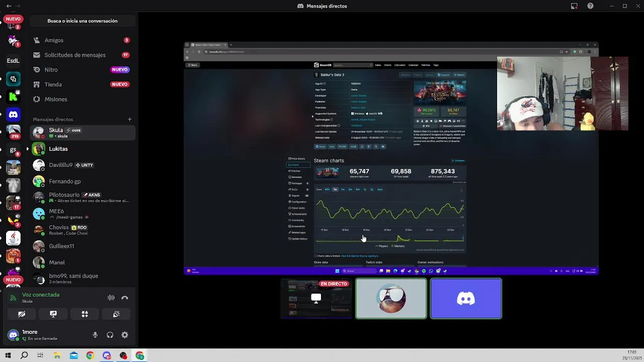Toggle noise suppression waveform icon
This screenshot has width=644, height=362.
click(x=111, y=298)
